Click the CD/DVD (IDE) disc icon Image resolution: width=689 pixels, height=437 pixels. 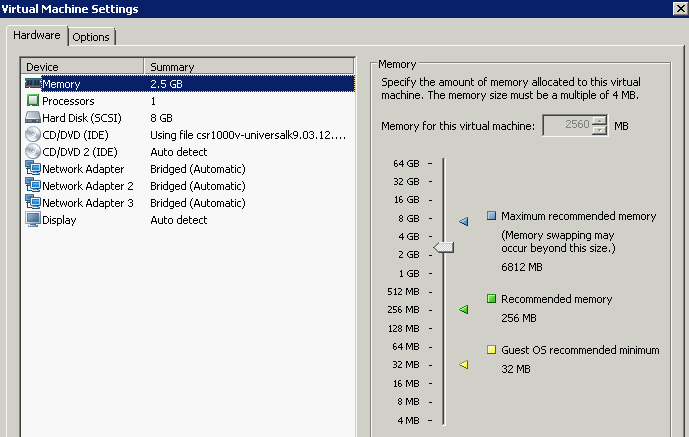33,134
